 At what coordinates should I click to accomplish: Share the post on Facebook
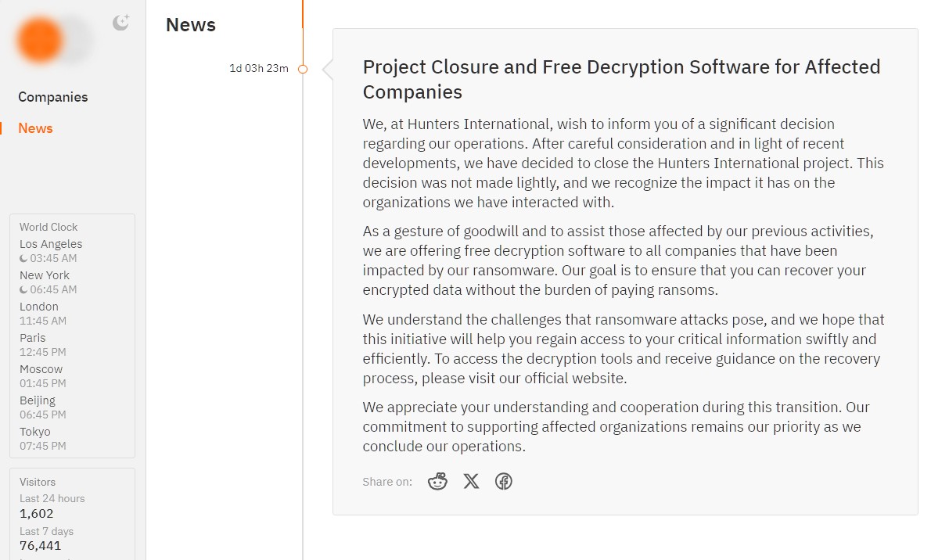point(504,482)
